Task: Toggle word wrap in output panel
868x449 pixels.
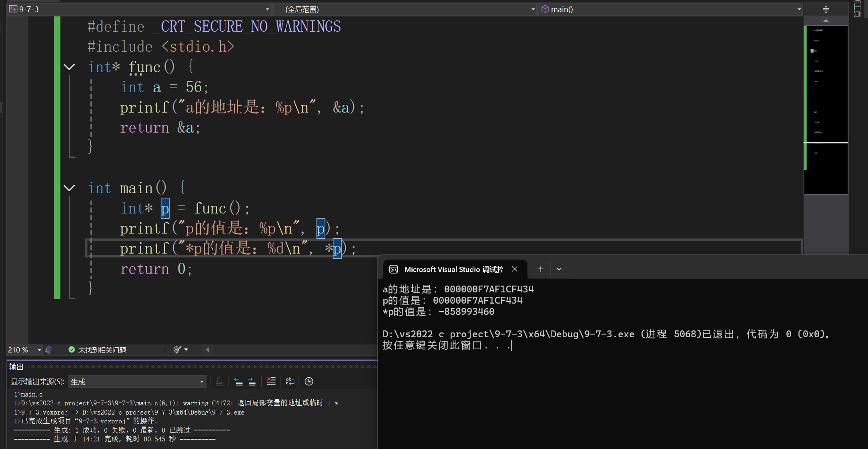Action: click(x=290, y=381)
